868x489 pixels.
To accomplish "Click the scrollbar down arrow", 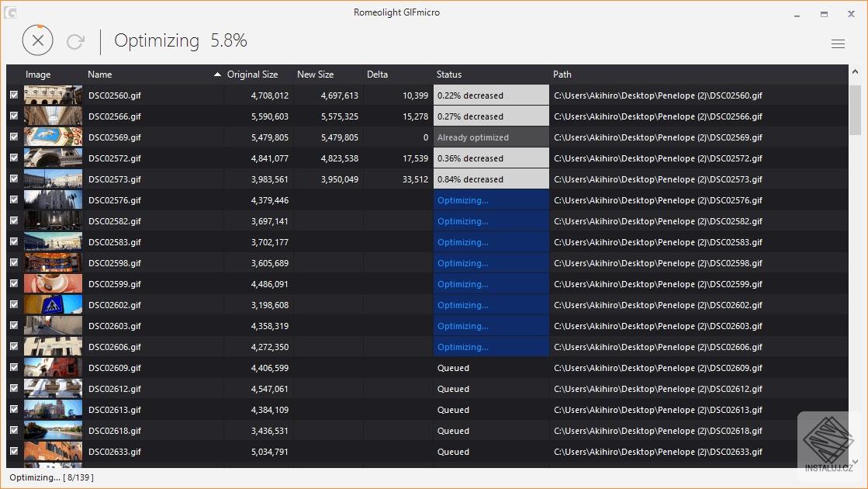I will click(855, 463).
